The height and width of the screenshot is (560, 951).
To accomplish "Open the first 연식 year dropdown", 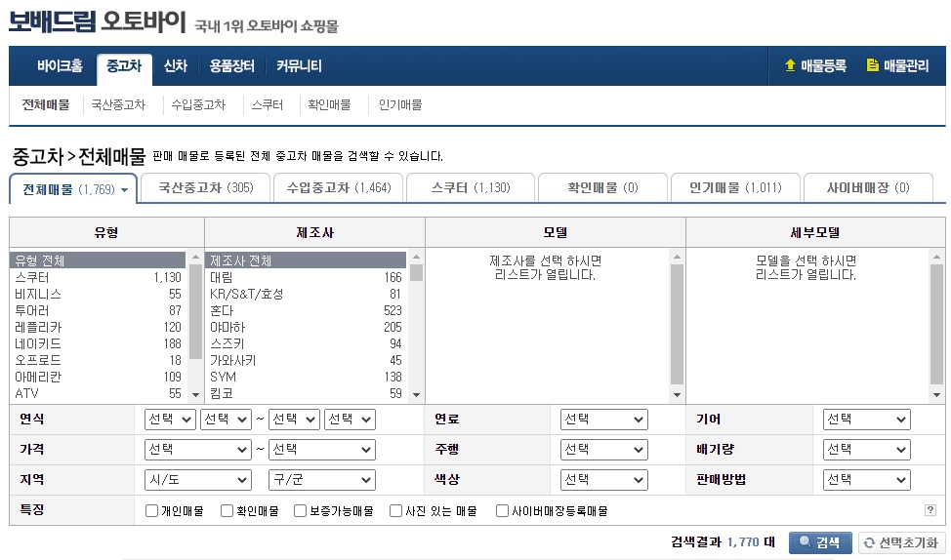I will tap(170, 420).
